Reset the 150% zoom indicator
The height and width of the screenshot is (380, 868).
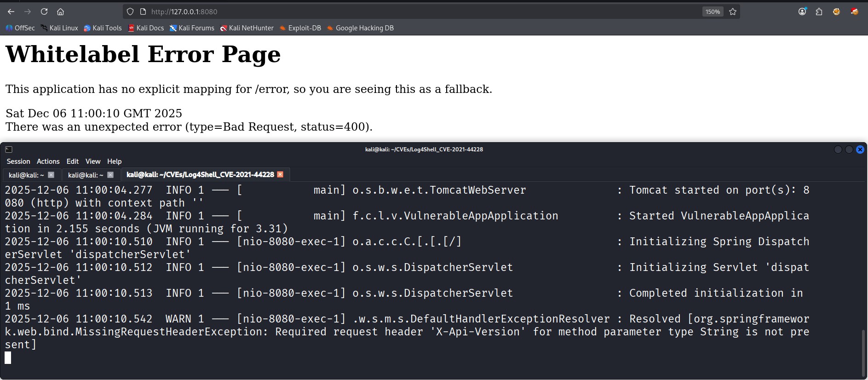pyautogui.click(x=713, y=12)
